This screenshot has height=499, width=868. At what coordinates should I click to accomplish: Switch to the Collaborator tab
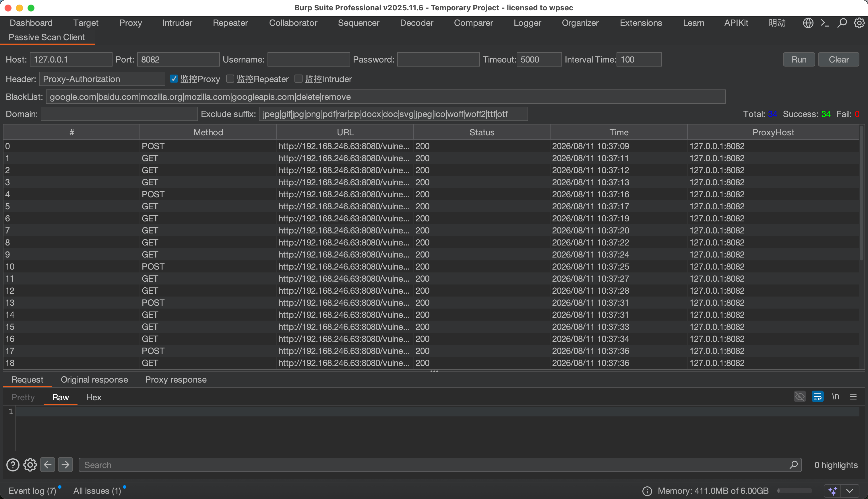pyautogui.click(x=293, y=23)
